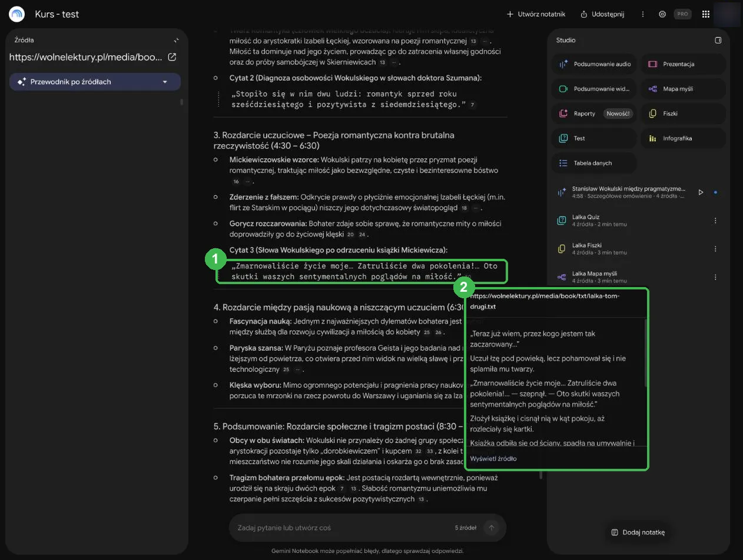Open the three-dot menu in the top bar
This screenshot has width=743, height=560.
(x=643, y=14)
